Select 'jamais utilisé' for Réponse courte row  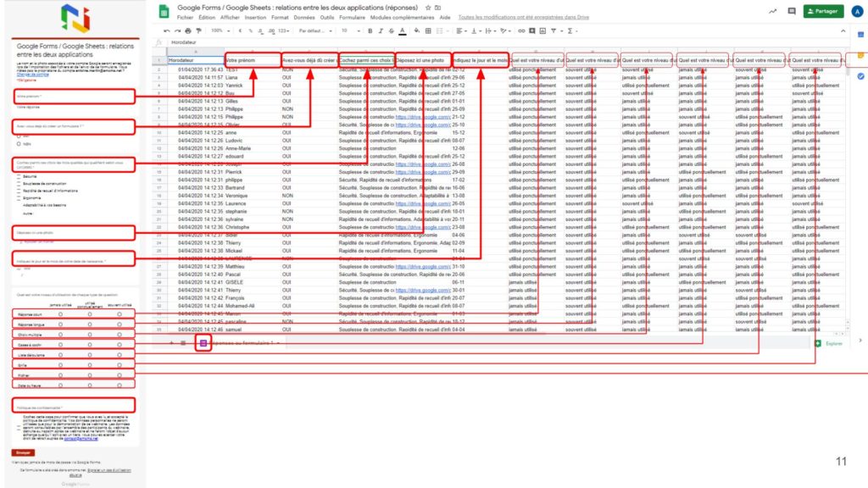60,313
